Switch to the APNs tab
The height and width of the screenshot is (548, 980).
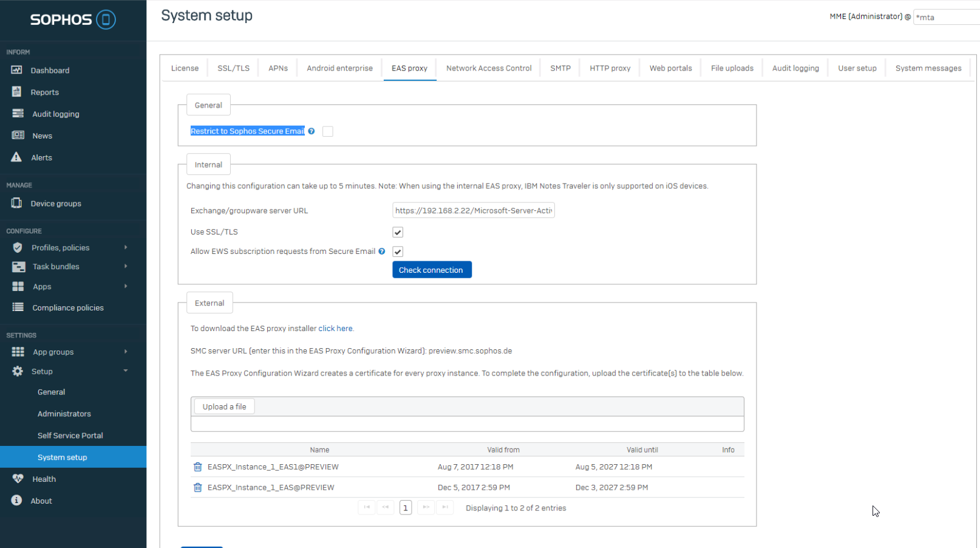pyautogui.click(x=278, y=68)
